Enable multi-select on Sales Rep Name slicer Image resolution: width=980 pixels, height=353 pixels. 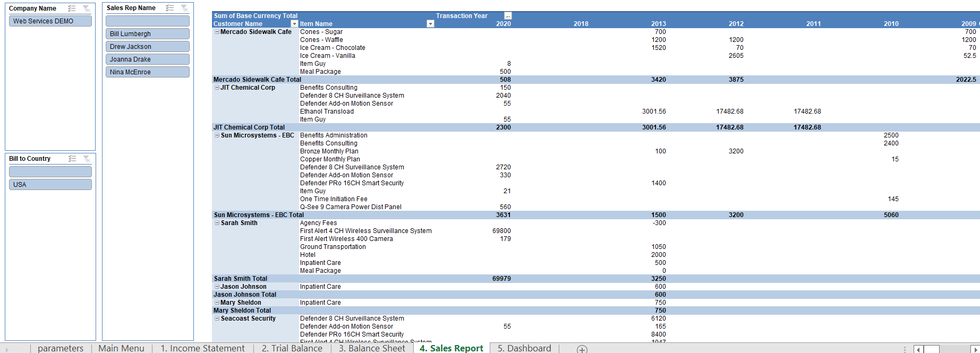(x=169, y=8)
